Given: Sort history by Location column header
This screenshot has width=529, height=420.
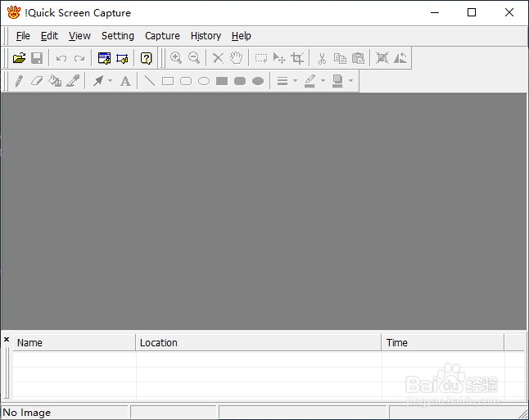Looking at the screenshot, I should pyautogui.click(x=259, y=343).
